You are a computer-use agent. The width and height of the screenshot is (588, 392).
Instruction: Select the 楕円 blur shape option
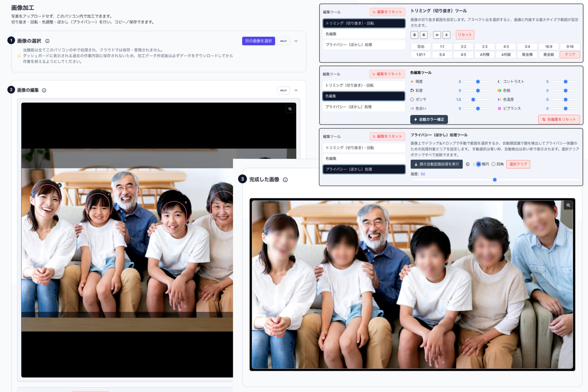coord(479,164)
